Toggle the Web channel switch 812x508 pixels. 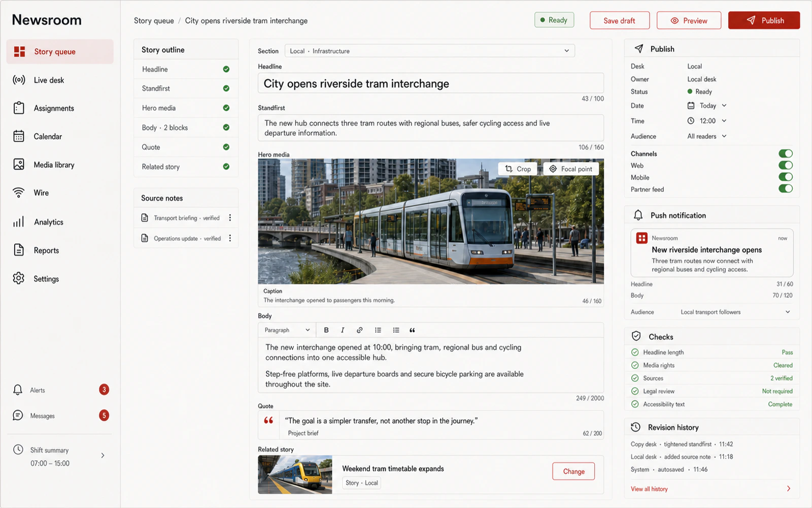pyautogui.click(x=786, y=165)
